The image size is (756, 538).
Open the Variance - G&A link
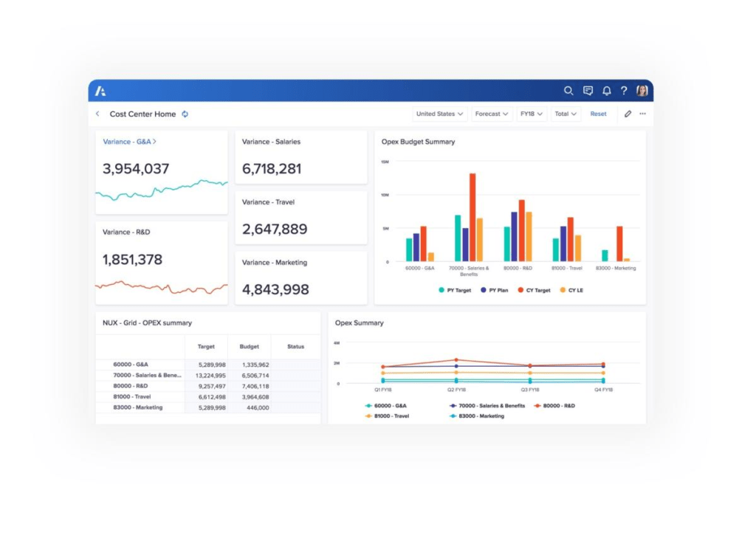pyautogui.click(x=129, y=142)
